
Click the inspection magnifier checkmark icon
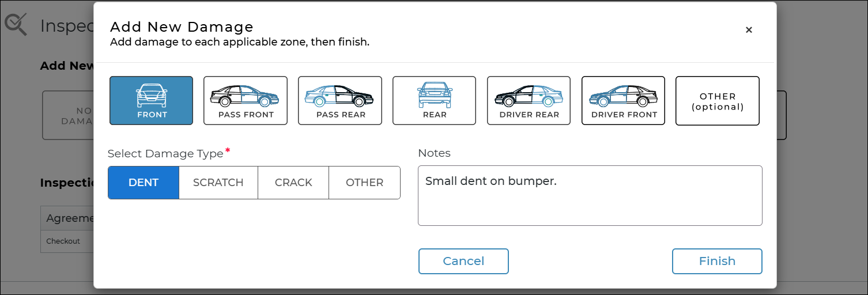[x=16, y=25]
